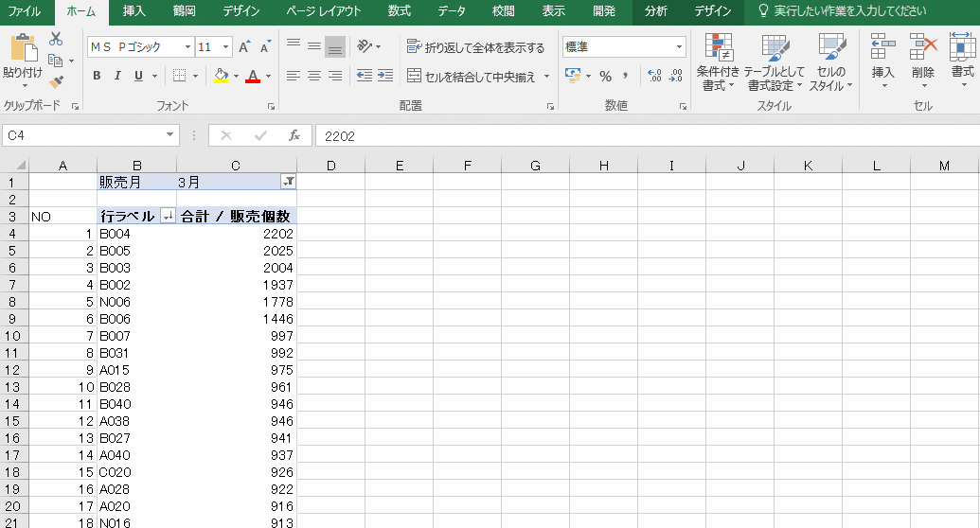Expand the 標準 number format dropdown
Screen dimensions: 980x528
[680, 46]
